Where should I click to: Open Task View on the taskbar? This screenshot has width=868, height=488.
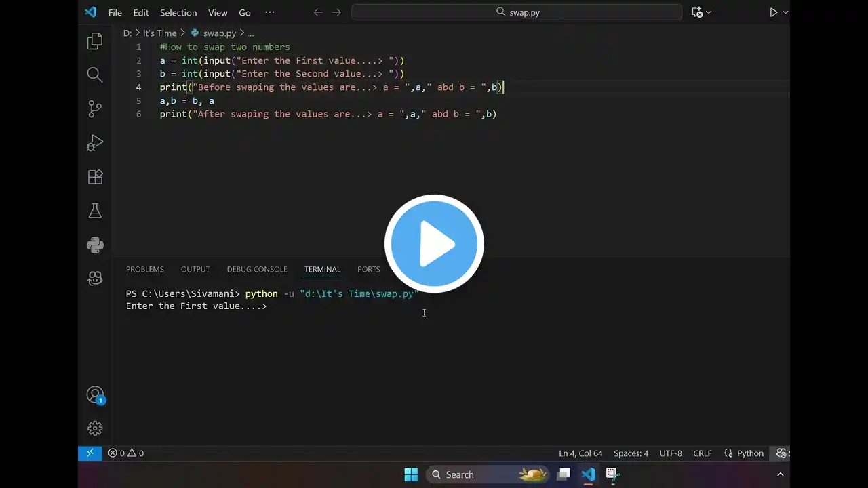coord(564,474)
